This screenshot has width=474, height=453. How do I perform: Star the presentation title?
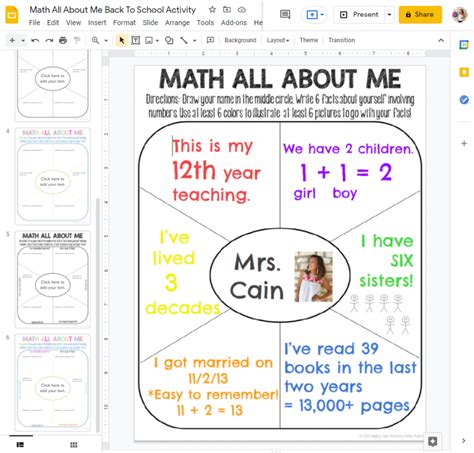coord(212,10)
